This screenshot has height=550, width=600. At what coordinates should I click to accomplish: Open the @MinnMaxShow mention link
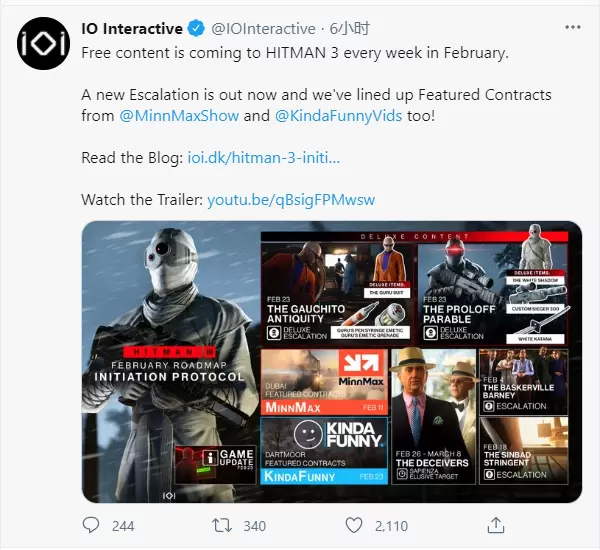(179, 116)
